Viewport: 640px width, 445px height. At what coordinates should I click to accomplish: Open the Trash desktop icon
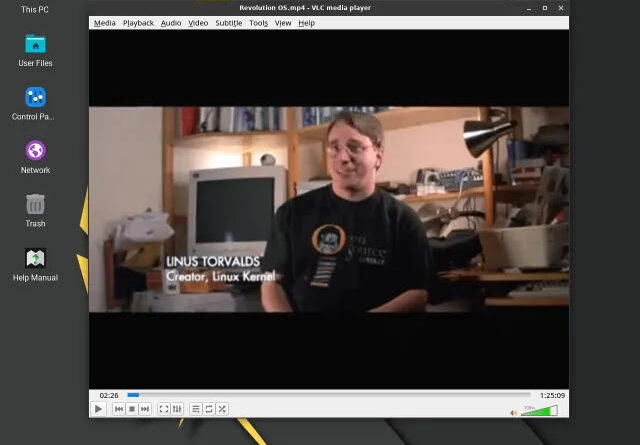point(36,210)
